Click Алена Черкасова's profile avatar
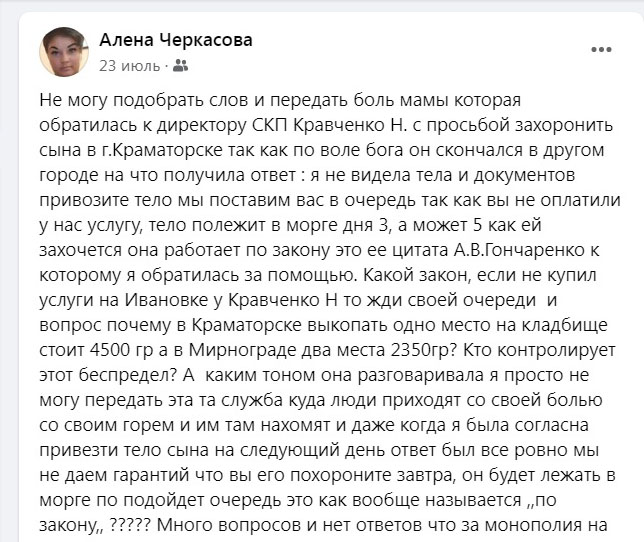 point(64,52)
